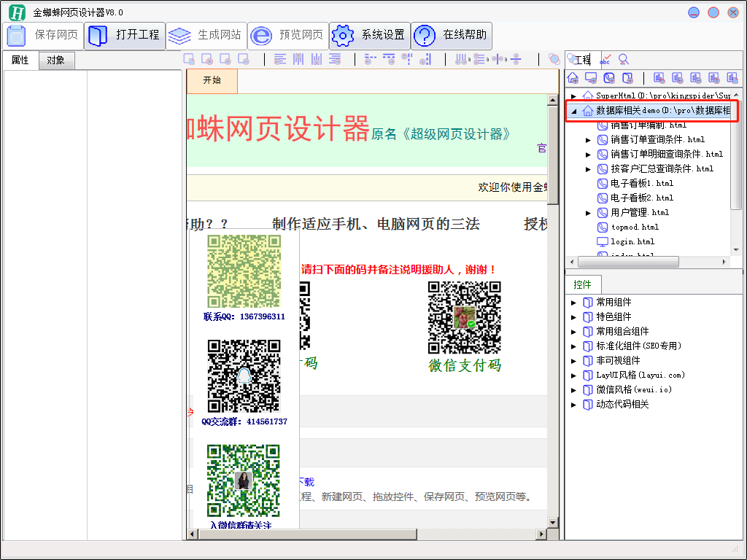Click the chart icon with up arrow
Image resolution: width=747 pixels, height=560 pixels.
click(x=714, y=77)
